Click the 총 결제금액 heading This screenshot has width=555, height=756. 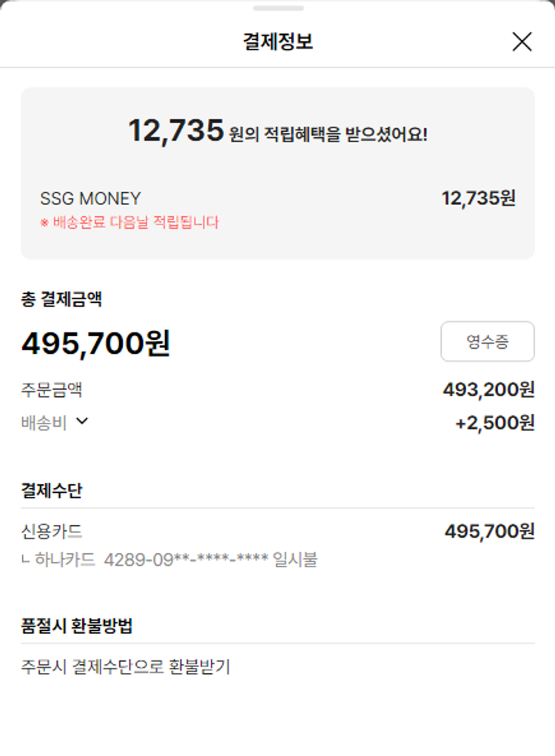61,299
